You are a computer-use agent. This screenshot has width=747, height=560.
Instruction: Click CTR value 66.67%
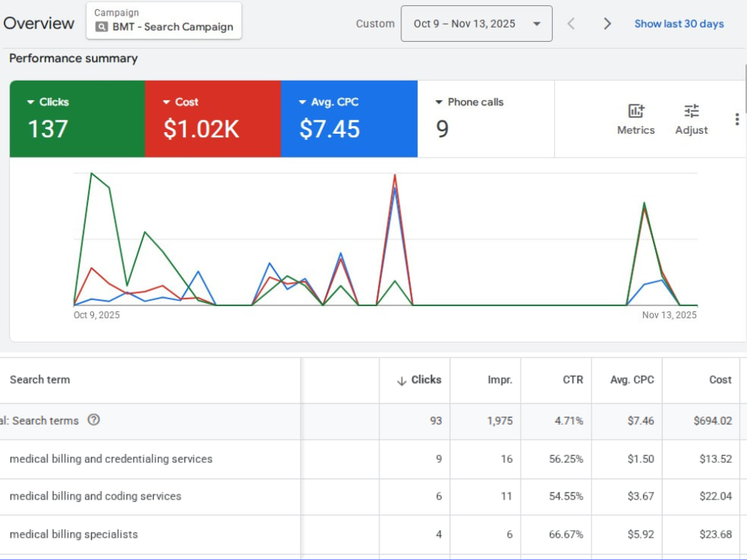point(566,535)
